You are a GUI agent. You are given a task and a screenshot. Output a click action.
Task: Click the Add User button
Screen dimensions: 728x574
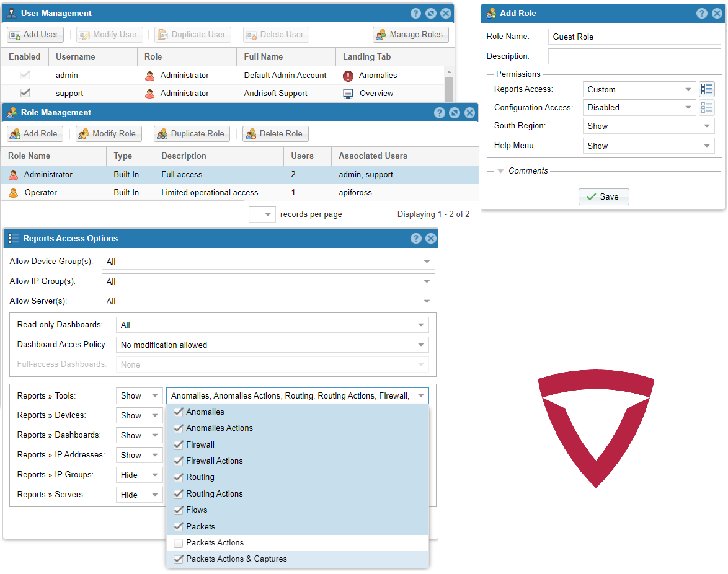click(35, 35)
